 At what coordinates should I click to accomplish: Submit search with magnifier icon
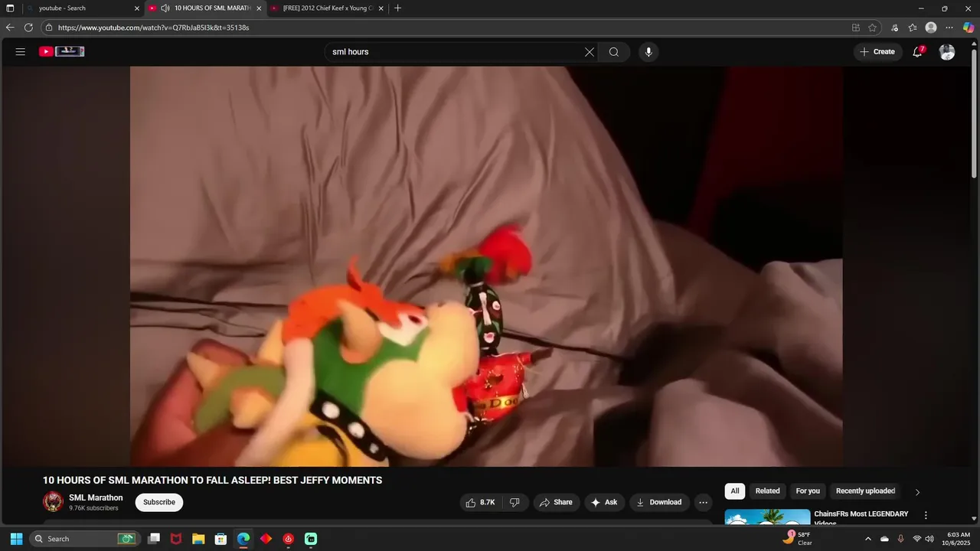point(614,52)
